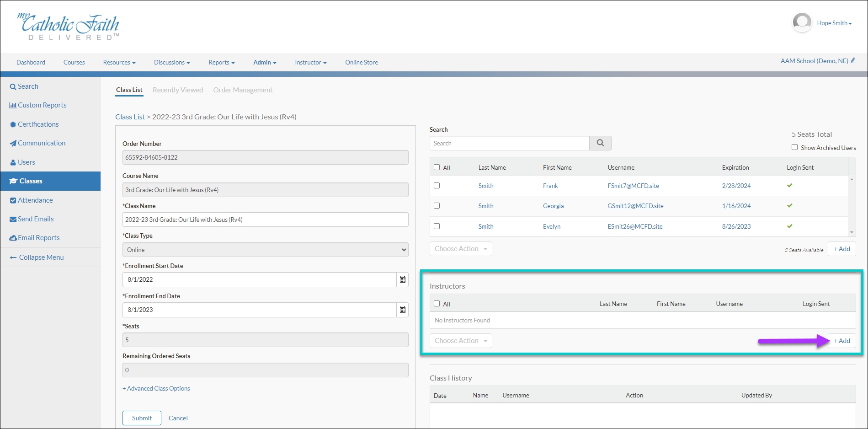
Task: Click the pencil icon beside AAM School
Action: 853,60
